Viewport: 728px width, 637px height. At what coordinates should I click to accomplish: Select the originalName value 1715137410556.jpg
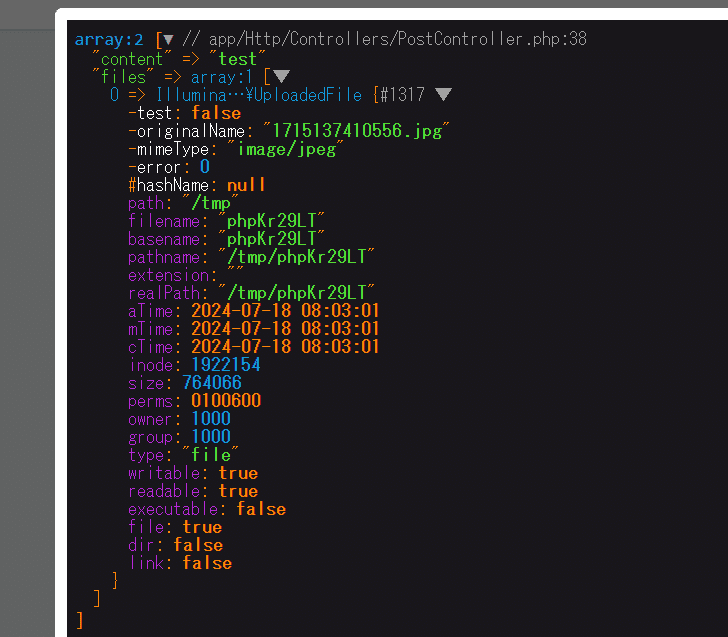[x=356, y=131]
